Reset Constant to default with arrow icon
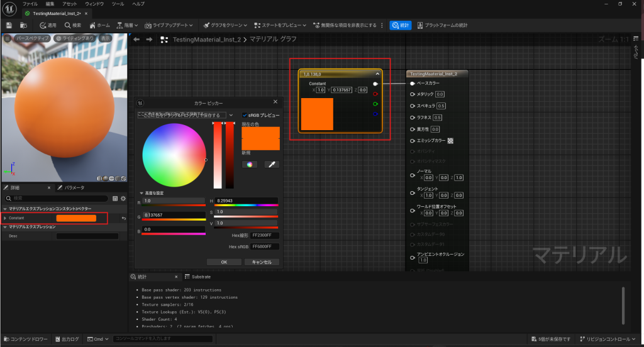Image resolution: width=644 pixels, height=347 pixels. coord(123,218)
